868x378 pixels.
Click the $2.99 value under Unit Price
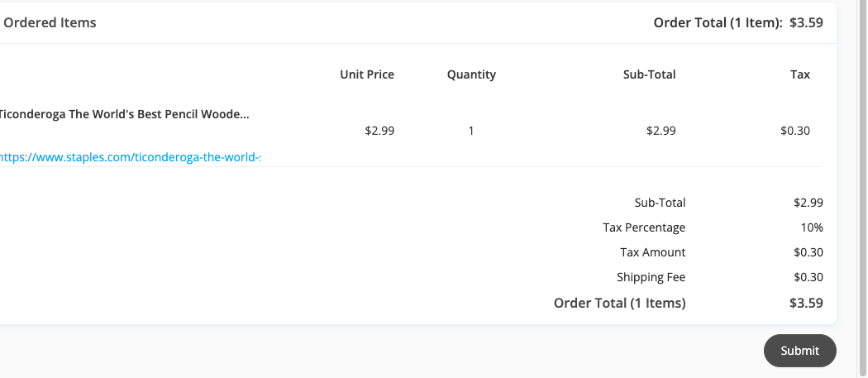379,131
